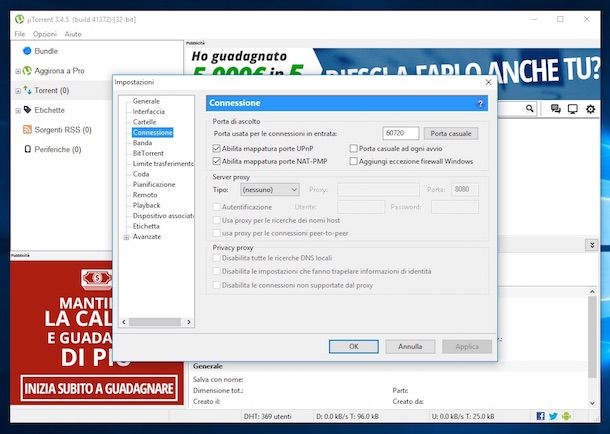610x434 pixels.
Task: Select Connessione in settings tree
Action: coord(152,133)
